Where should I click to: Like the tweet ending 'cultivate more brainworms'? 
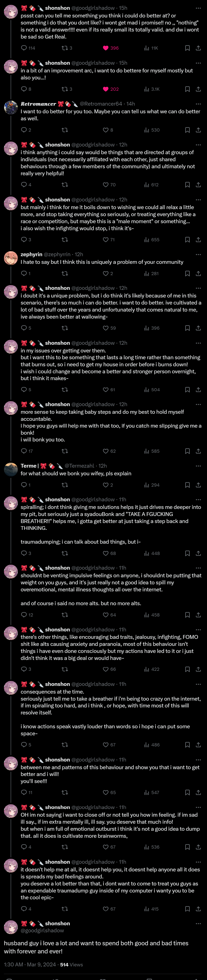pos(106,847)
